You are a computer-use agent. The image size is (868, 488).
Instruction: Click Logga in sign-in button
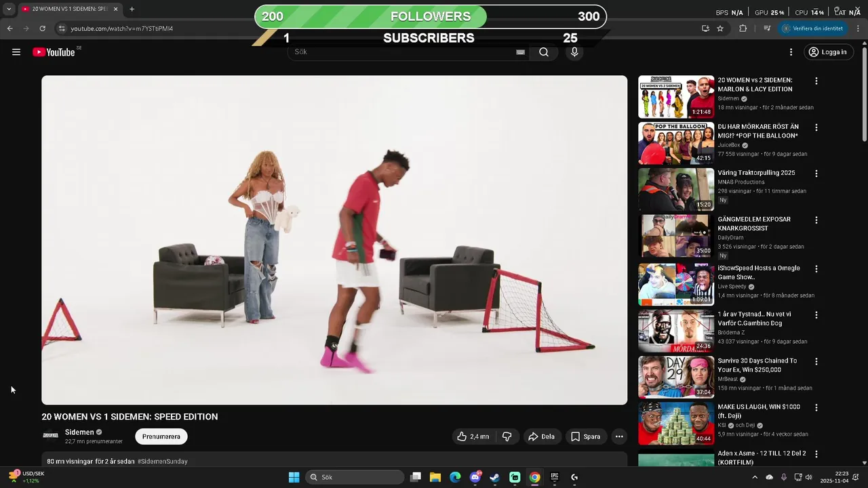[x=827, y=52]
